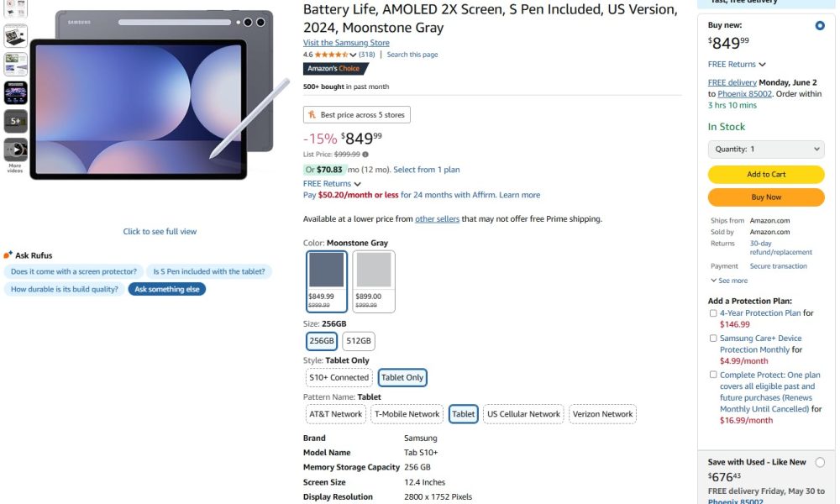The height and width of the screenshot is (504, 840).
Task: Enable Samsung Care+ Device Protection Monthly
Action: [x=713, y=338]
